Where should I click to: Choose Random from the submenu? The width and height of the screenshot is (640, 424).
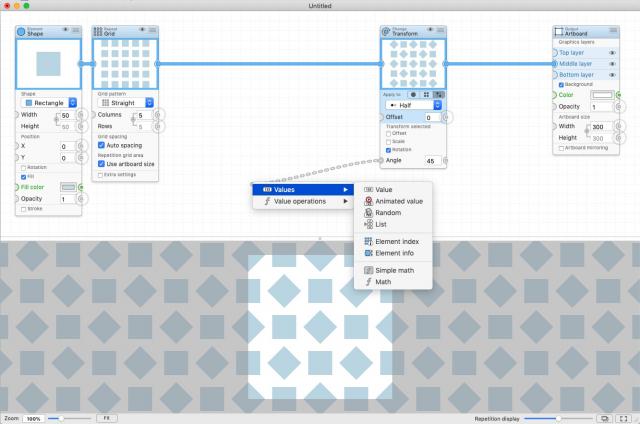click(x=393, y=213)
